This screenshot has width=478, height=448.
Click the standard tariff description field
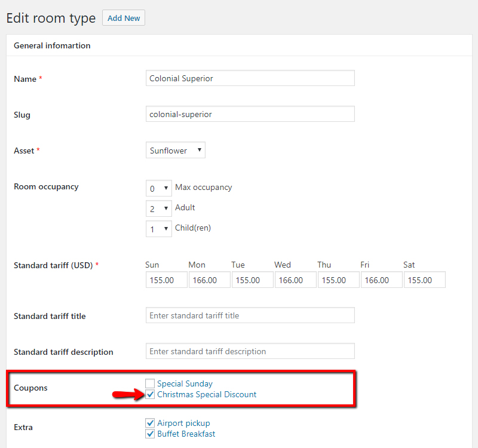pyautogui.click(x=250, y=351)
